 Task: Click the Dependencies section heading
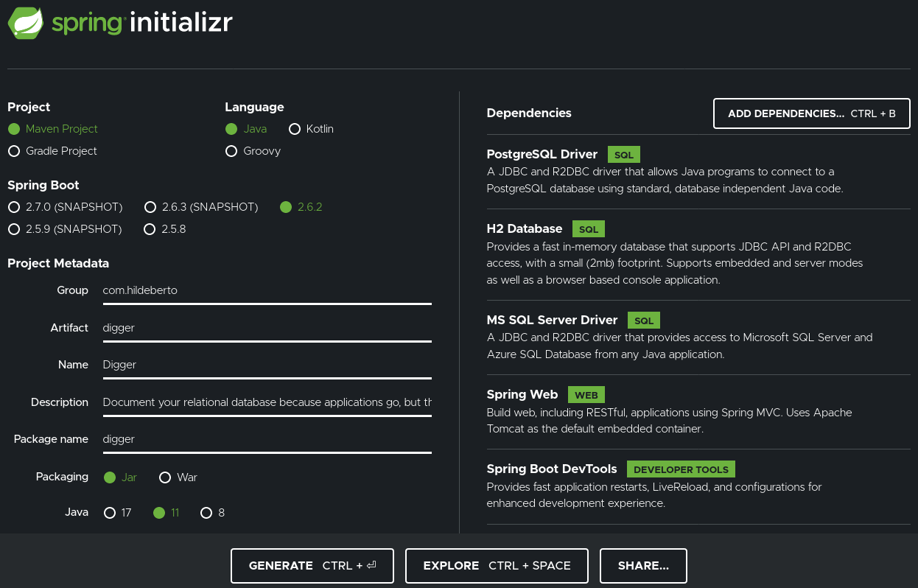point(529,113)
